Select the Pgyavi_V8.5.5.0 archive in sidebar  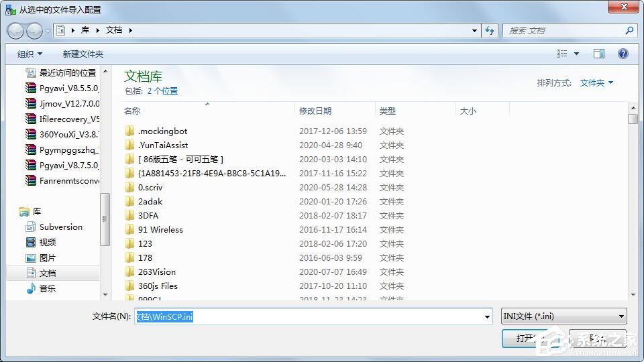[68, 88]
